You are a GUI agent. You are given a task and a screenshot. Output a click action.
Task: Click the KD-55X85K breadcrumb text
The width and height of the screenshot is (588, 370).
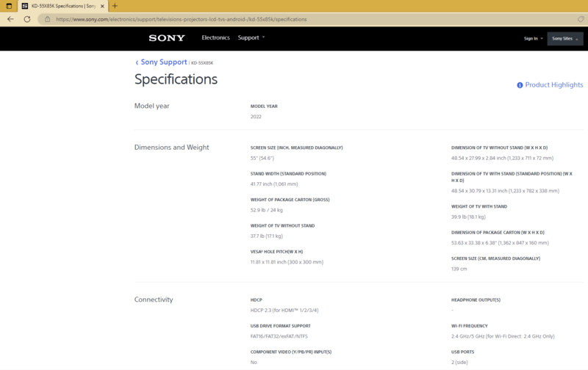click(202, 63)
